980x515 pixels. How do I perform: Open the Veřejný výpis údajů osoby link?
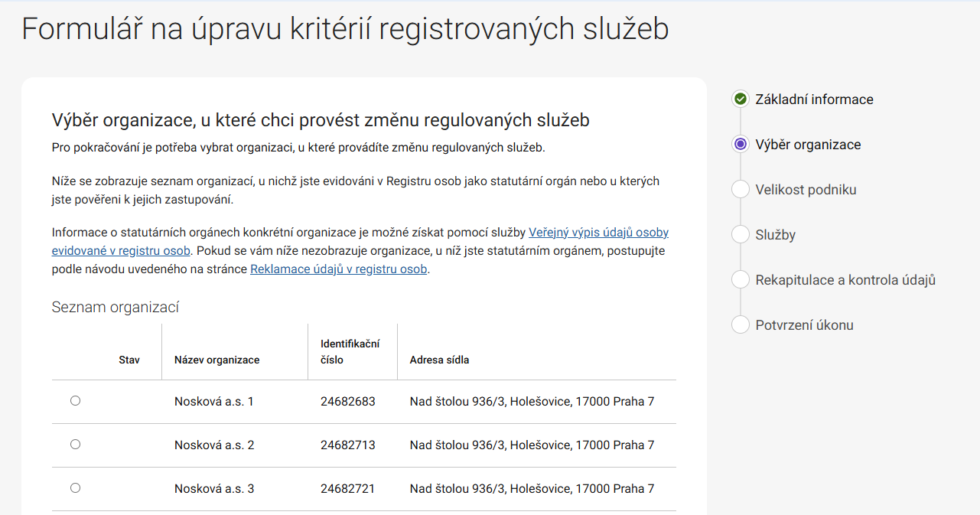coord(598,233)
